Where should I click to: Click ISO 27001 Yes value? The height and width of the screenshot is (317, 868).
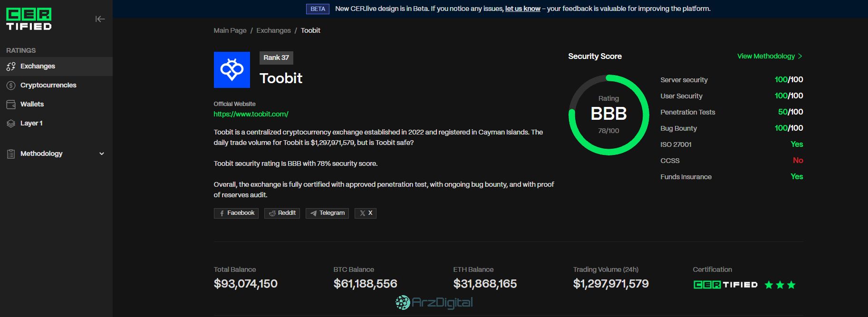pos(797,144)
